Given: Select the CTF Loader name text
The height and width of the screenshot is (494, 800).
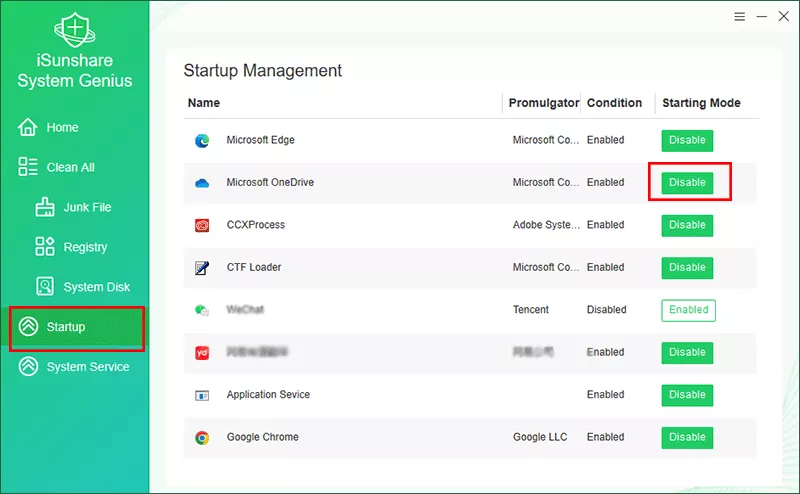Looking at the screenshot, I should tap(254, 267).
